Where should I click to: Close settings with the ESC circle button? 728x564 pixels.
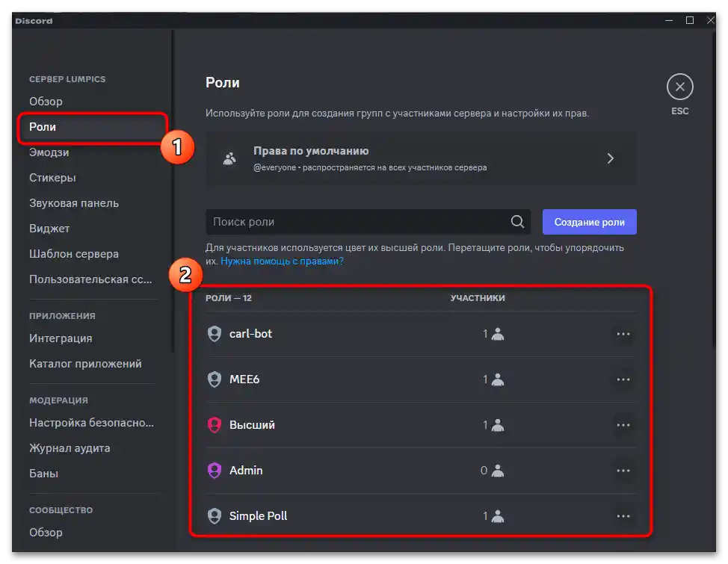coord(679,87)
